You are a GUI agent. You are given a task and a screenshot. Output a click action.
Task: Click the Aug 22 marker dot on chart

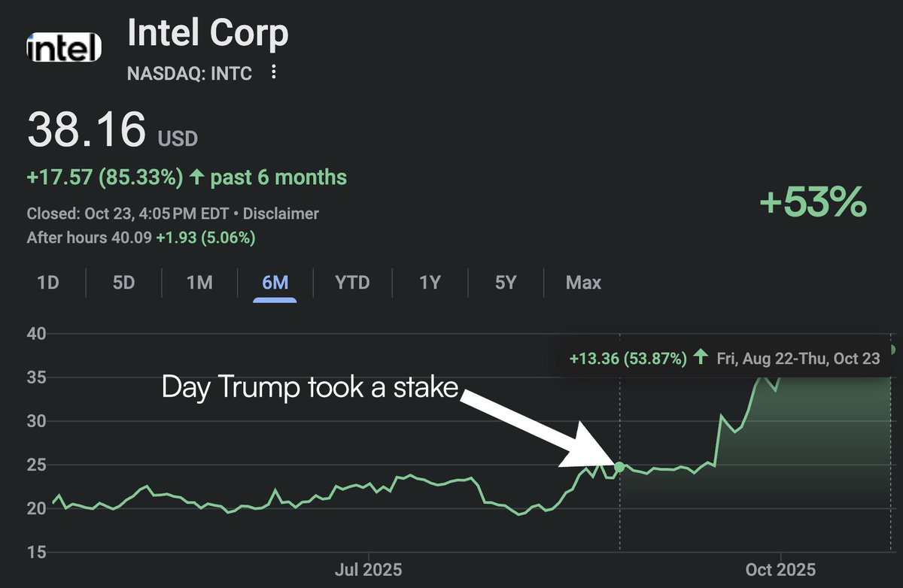click(619, 467)
